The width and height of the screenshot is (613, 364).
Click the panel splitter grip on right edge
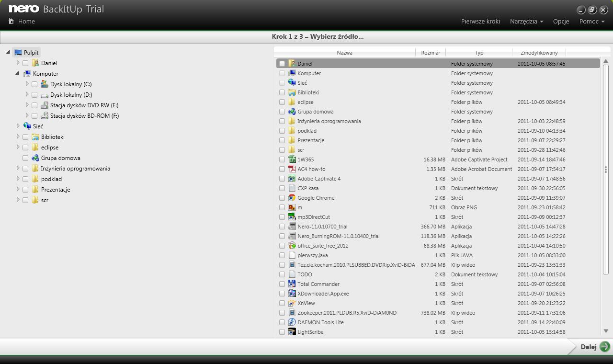pyautogui.click(x=606, y=170)
